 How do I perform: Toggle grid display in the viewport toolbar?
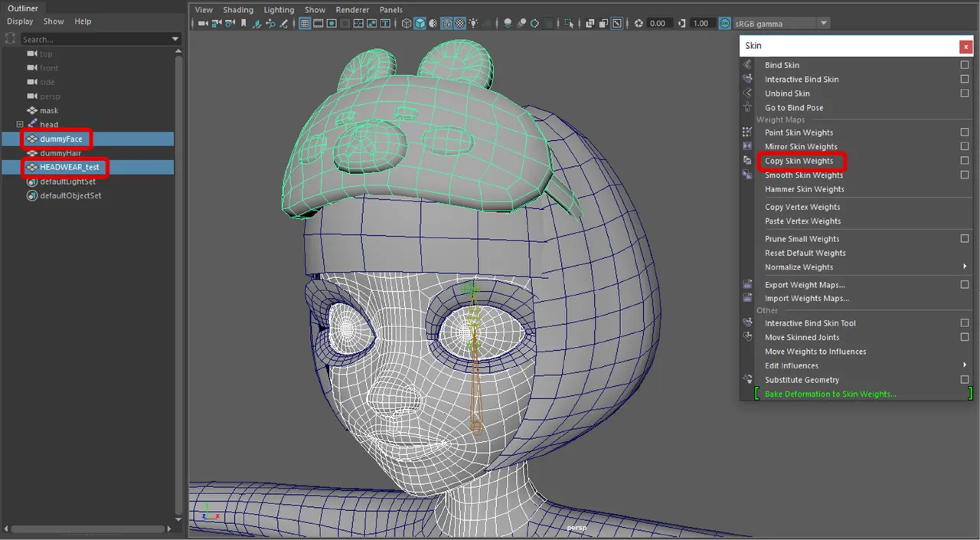coord(305,23)
